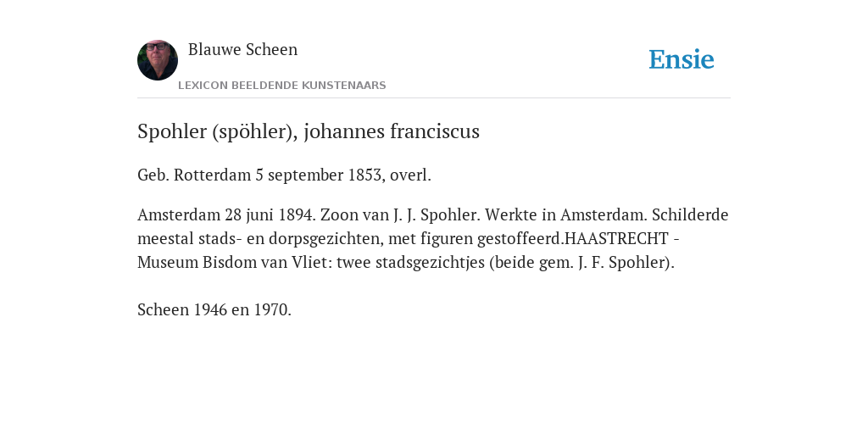This screenshot has width=868, height=434.
Task: Click the horizontal divider under the header
Action: tap(434, 98)
